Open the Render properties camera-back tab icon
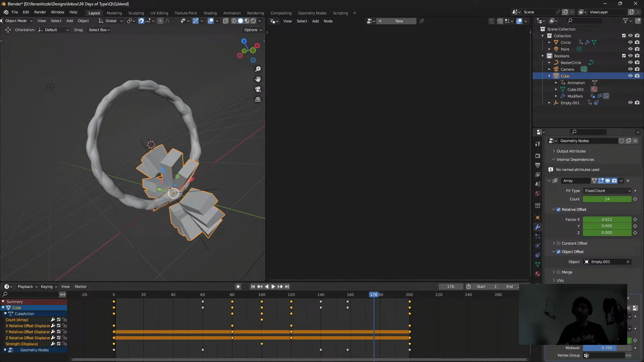The height and width of the screenshot is (362, 644). coord(538,156)
